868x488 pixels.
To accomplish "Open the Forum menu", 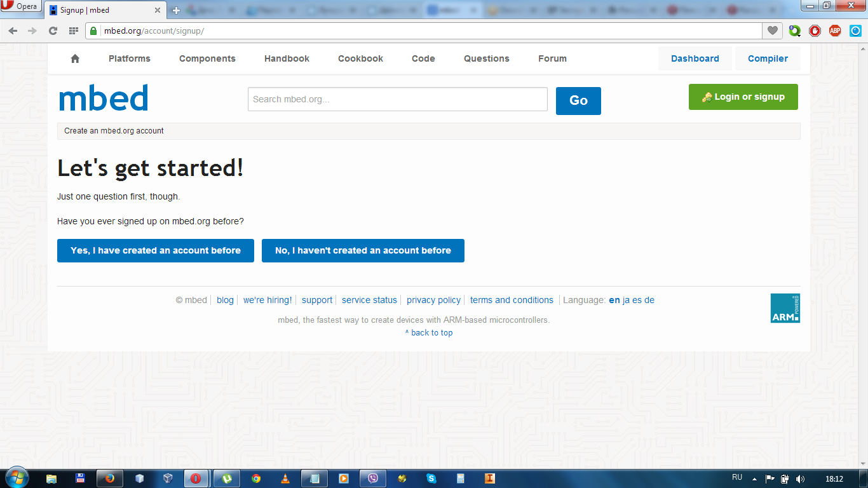I will [x=552, y=58].
